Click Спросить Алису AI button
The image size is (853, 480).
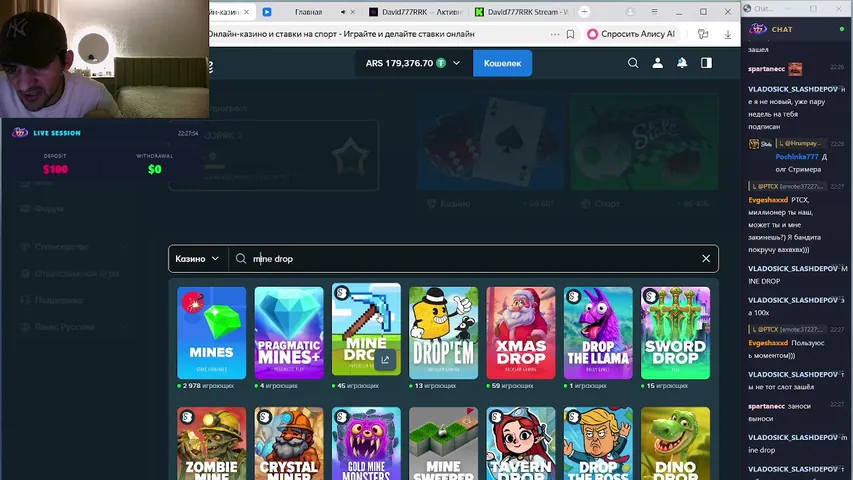631,34
